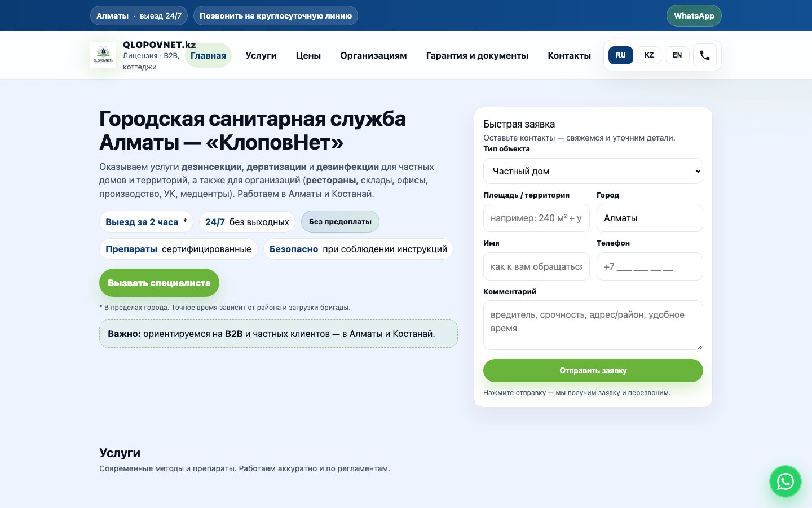Click Безопасно при соблюдении инструкций badge

tap(358, 249)
